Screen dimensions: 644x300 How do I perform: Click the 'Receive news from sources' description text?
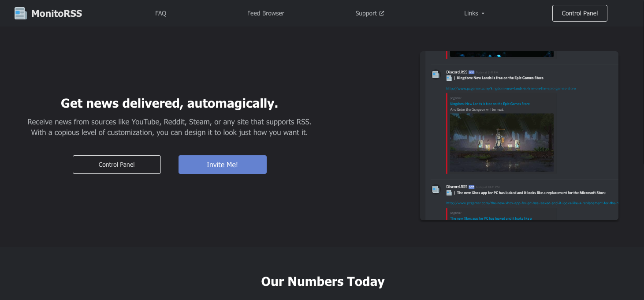tap(169, 127)
